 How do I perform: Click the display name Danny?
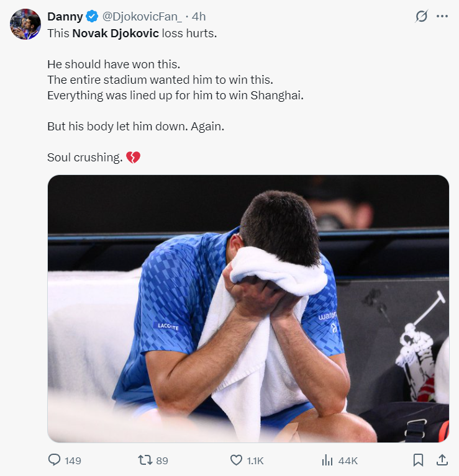[x=65, y=16]
